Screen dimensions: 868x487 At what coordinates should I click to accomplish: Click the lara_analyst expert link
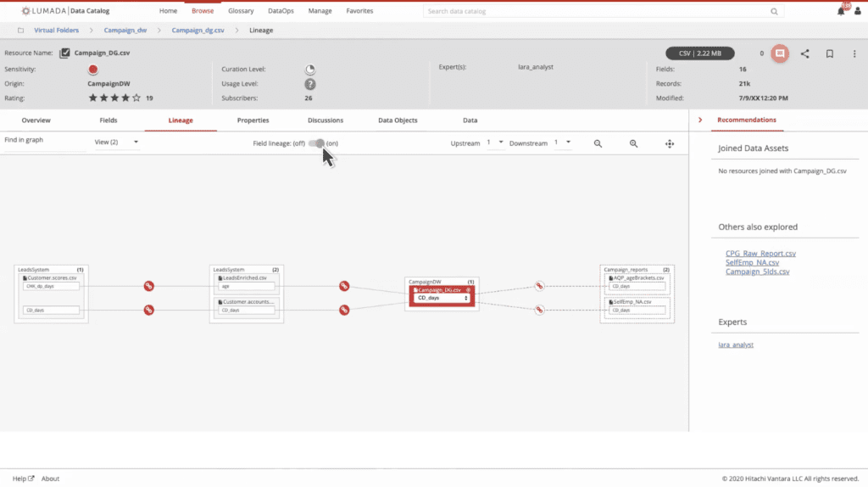(736, 344)
